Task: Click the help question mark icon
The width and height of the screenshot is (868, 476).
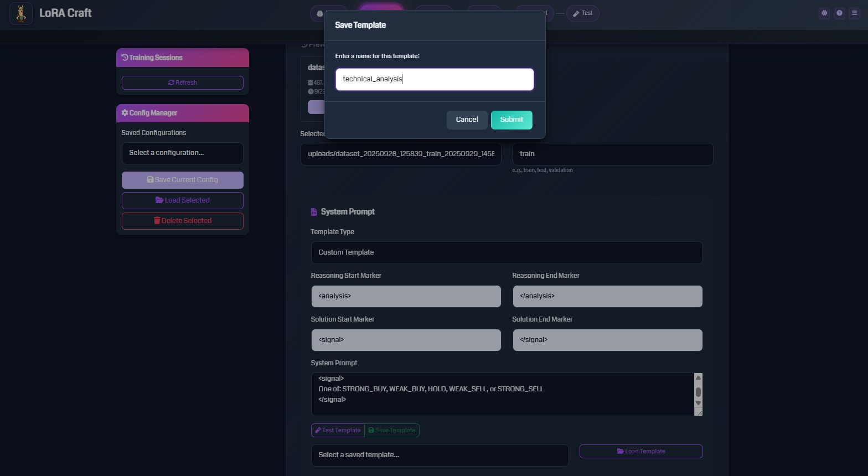Action: (x=839, y=13)
